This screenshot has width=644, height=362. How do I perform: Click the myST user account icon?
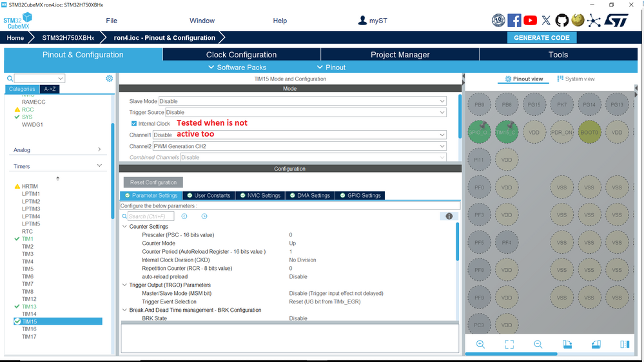(x=362, y=21)
